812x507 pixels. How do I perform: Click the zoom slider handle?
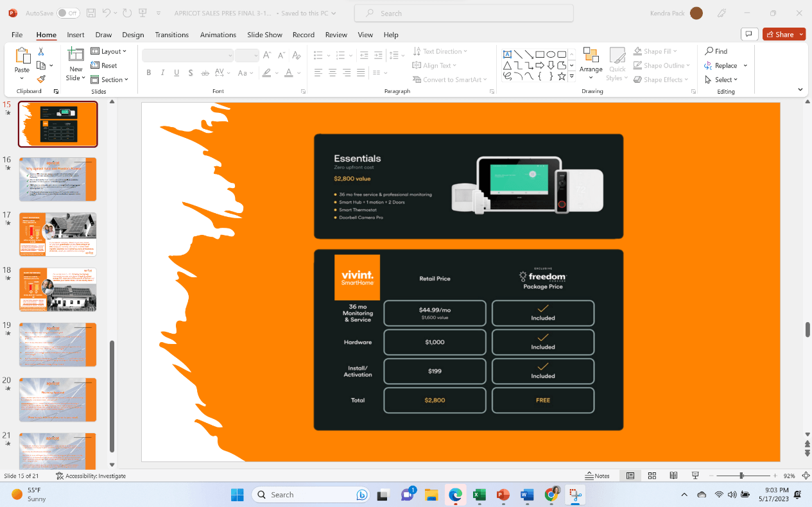741,476
